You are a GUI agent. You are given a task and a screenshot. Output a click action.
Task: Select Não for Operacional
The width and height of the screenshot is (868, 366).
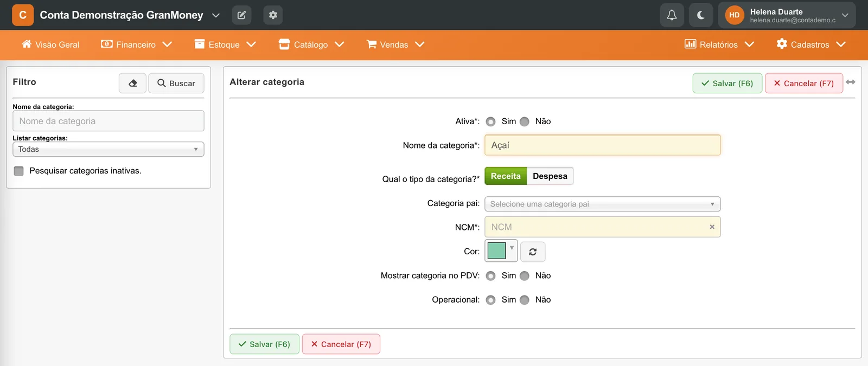point(525,300)
